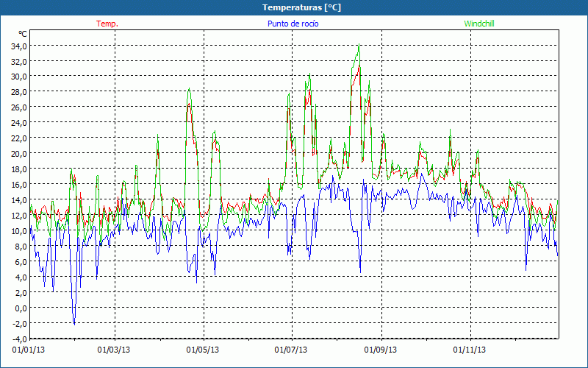Image resolution: width=588 pixels, height=368 pixels.
Task: Click the 24,0 y-axis value
Action: pos(19,123)
